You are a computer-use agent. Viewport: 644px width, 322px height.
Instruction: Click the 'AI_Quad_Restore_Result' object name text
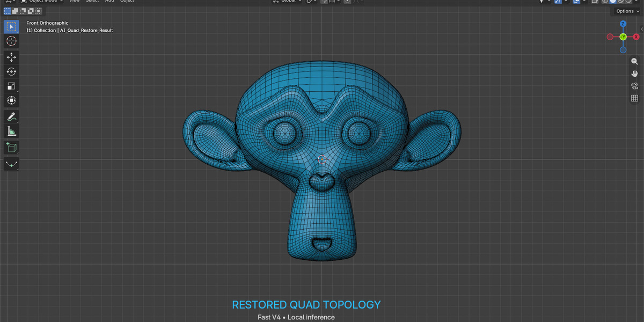point(86,31)
